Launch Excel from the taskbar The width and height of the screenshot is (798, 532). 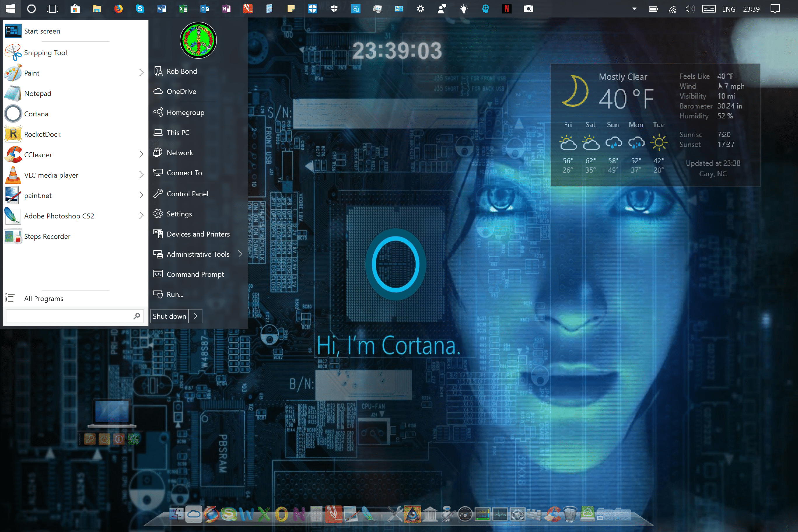183,9
